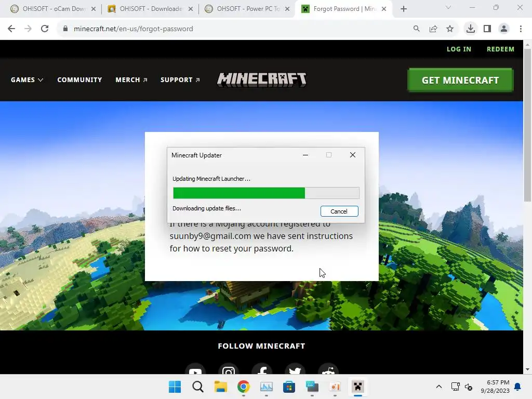Reload the Minecraft forgot-password page
This screenshot has height=399, width=532.
(45, 29)
